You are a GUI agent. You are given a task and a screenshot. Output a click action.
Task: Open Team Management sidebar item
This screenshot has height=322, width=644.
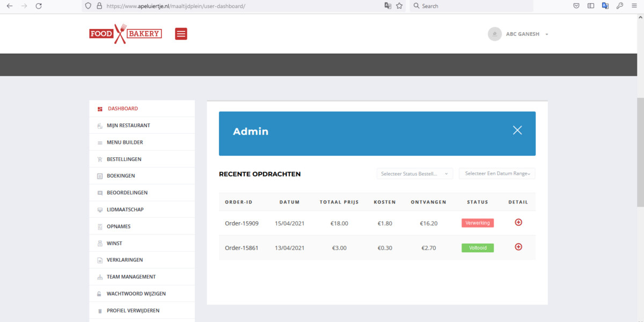(x=131, y=277)
